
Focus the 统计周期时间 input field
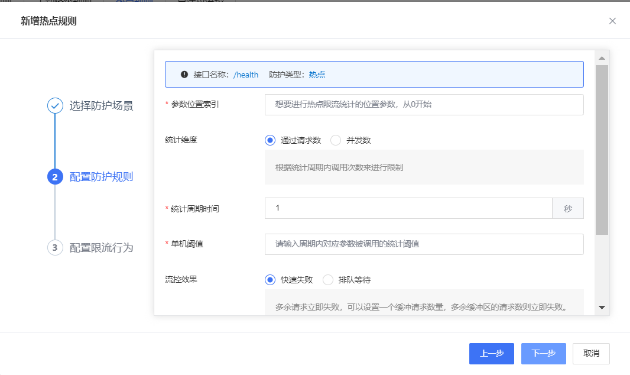[409, 208]
